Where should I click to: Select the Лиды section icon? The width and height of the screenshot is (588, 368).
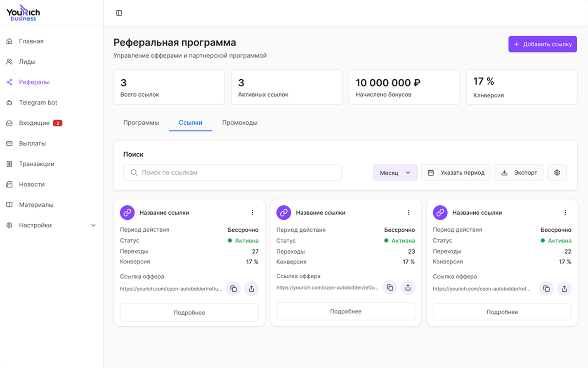click(x=9, y=62)
